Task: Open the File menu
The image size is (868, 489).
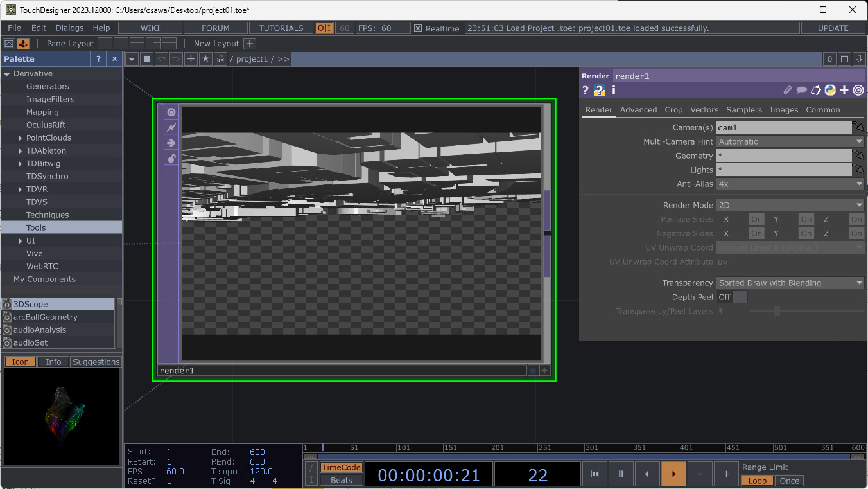Action: 14,28
